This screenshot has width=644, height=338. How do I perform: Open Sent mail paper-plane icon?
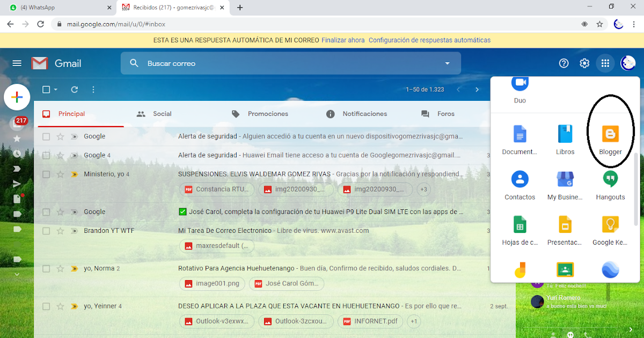coord(17,183)
